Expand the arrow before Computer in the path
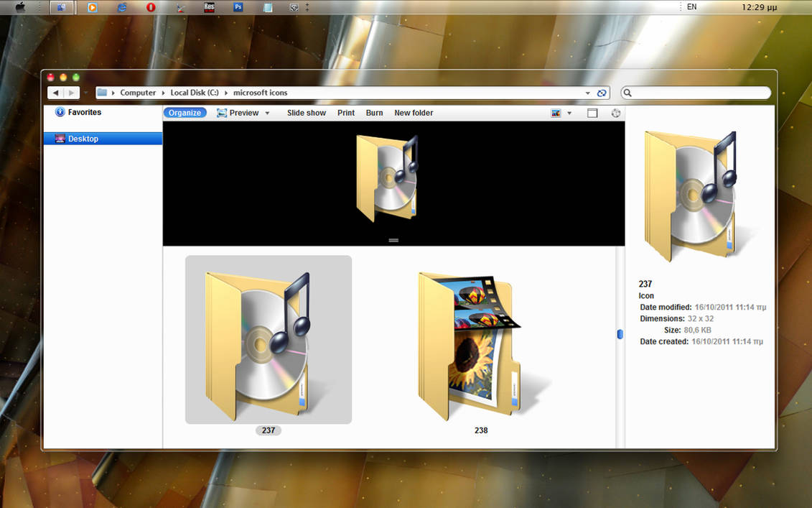 click(x=113, y=93)
